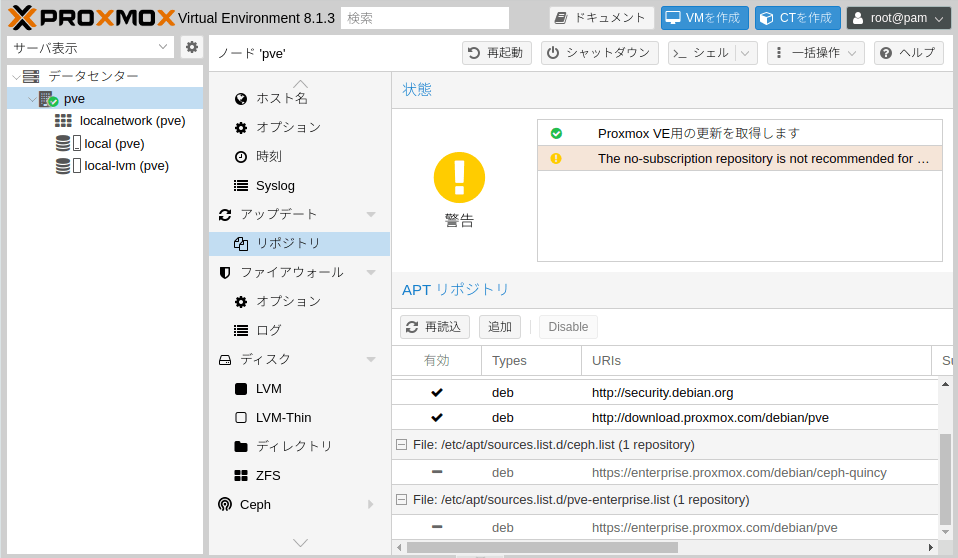The image size is (958, 558).
Task: Click the help button
Action: [909, 53]
